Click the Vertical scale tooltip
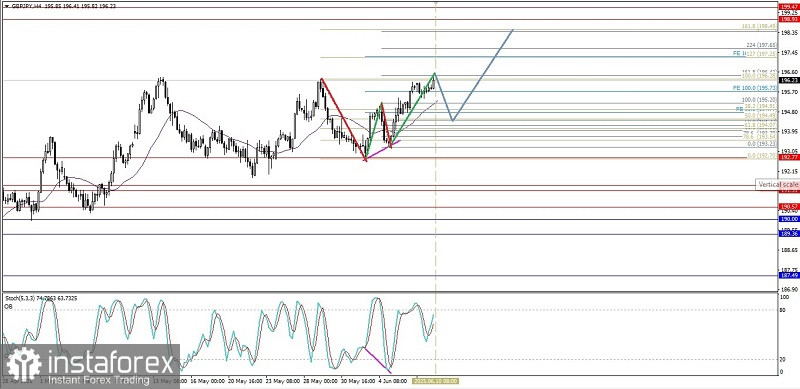Screen dimensions: 800x389 [778, 184]
